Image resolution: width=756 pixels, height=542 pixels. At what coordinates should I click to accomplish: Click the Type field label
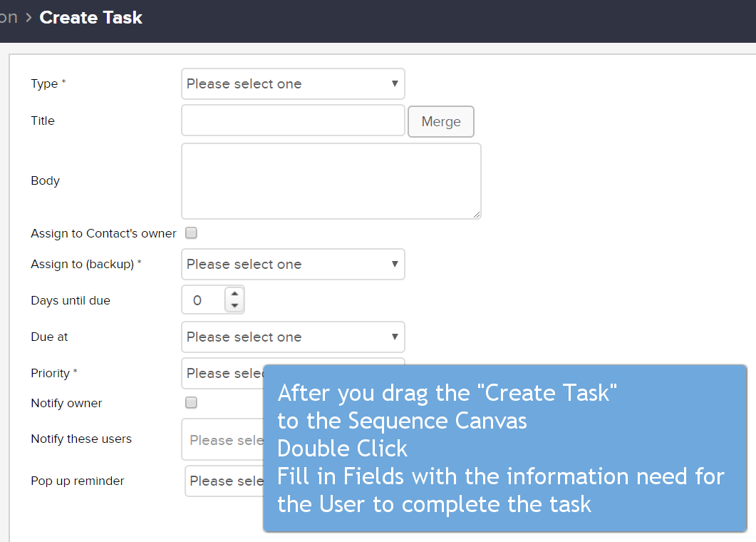click(x=44, y=84)
